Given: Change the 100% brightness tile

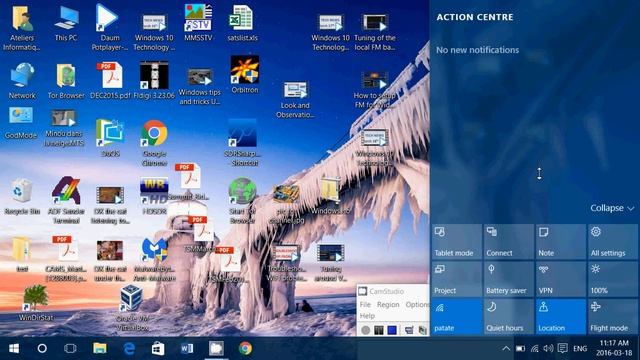Looking at the screenshot, I should pyautogui.click(x=612, y=279).
